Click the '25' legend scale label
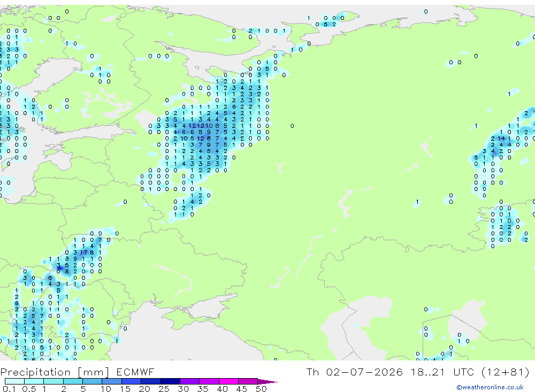The image size is (535, 392). [x=164, y=389]
